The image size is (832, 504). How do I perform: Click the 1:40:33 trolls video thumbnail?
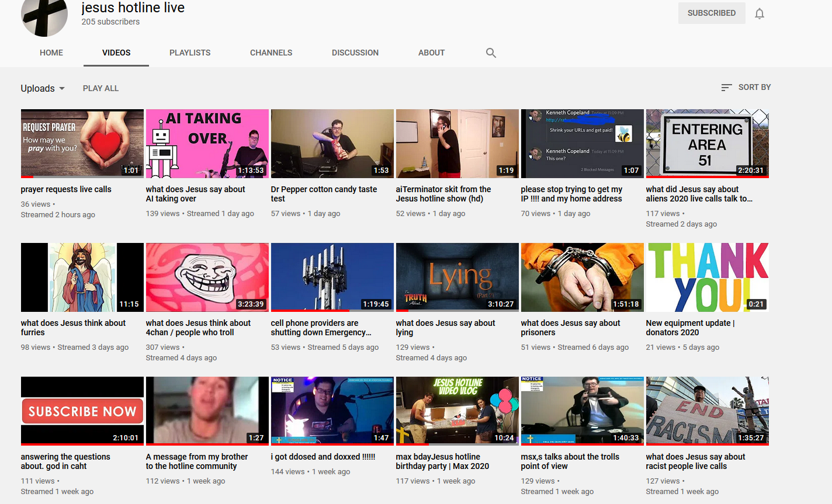pyautogui.click(x=583, y=411)
